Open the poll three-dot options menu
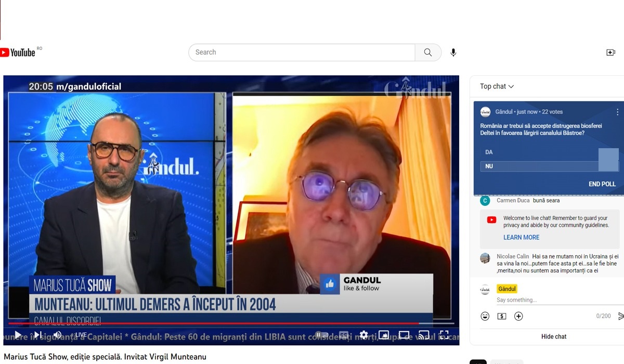The image size is (624, 364). point(618,112)
